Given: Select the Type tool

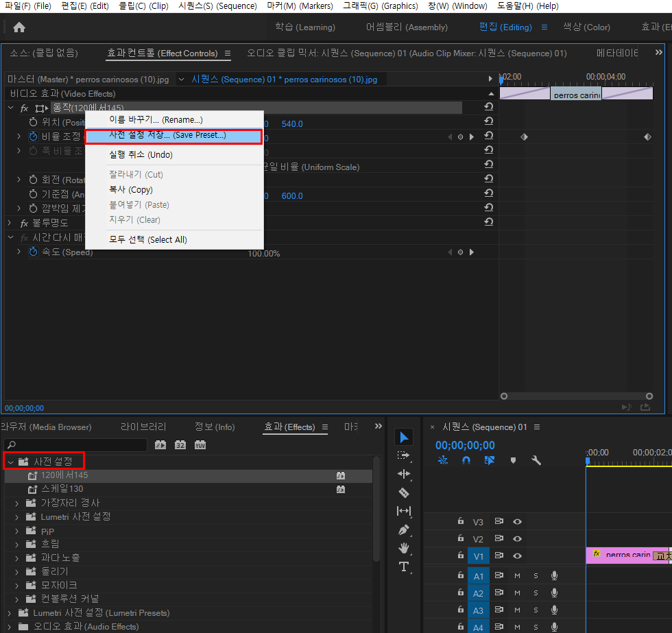Looking at the screenshot, I should click(x=404, y=566).
